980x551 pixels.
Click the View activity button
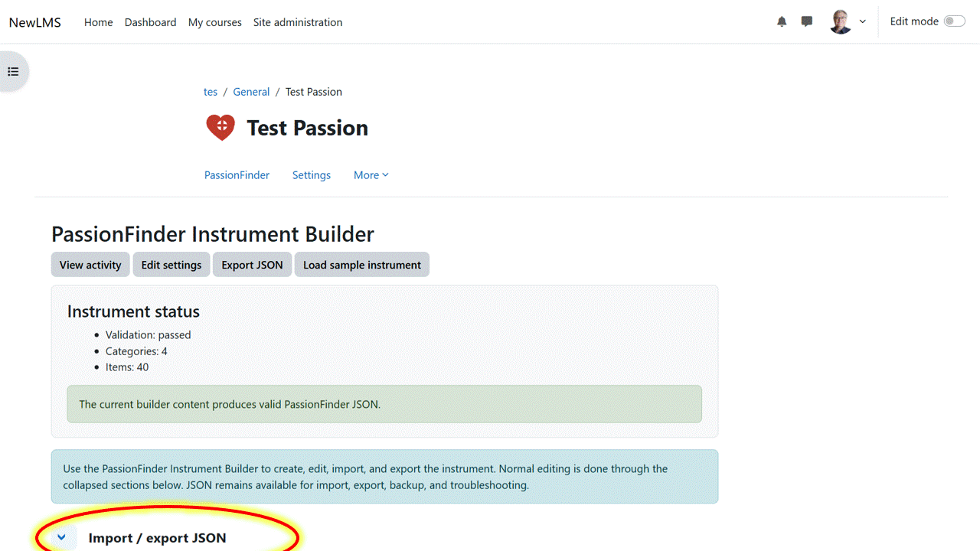[90, 265]
